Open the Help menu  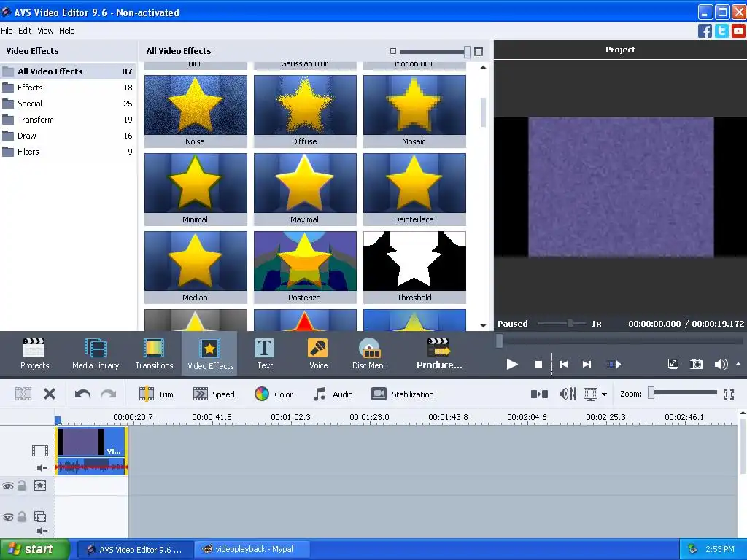coord(66,31)
